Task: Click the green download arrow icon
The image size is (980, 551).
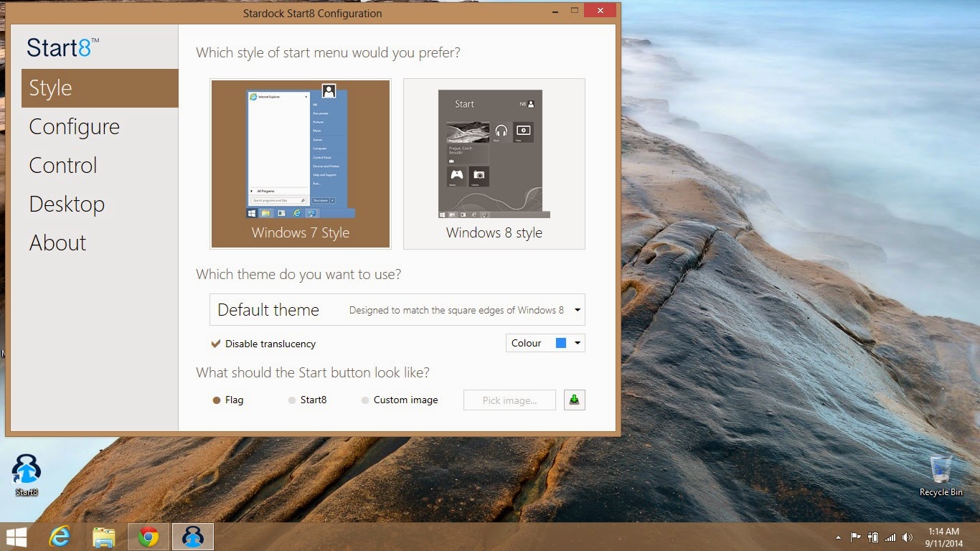Action: click(574, 400)
